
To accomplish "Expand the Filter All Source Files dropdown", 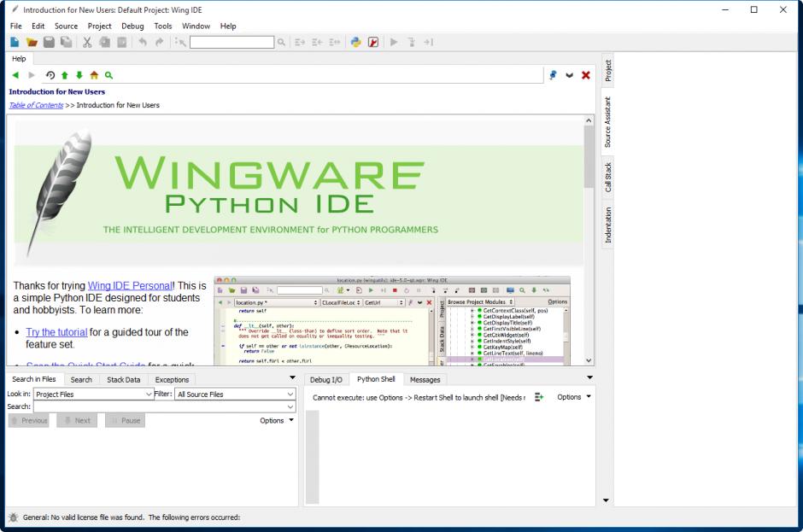I will (x=290, y=395).
